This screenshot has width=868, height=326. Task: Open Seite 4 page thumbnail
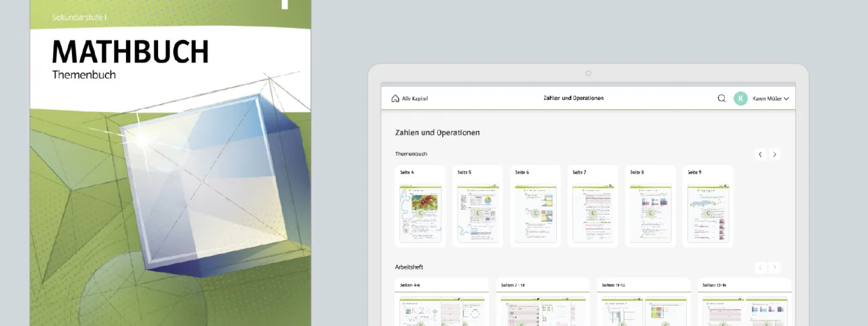click(x=420, y=207)
